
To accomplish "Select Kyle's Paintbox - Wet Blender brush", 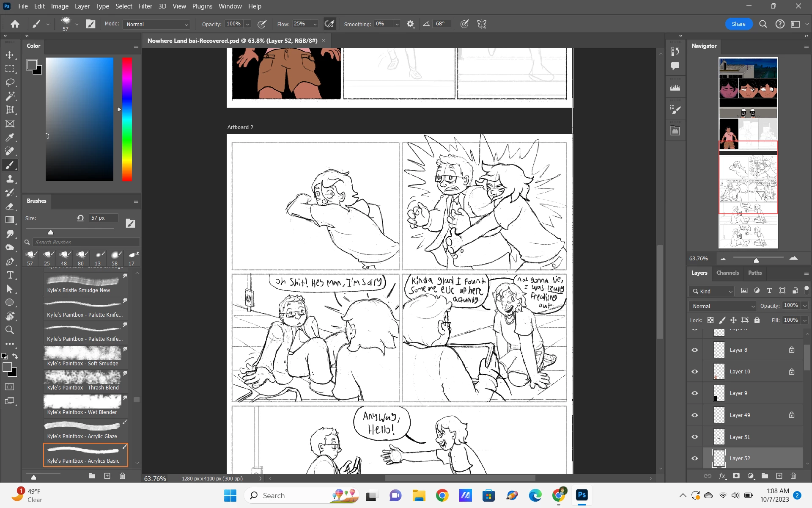I will [83, 405].
